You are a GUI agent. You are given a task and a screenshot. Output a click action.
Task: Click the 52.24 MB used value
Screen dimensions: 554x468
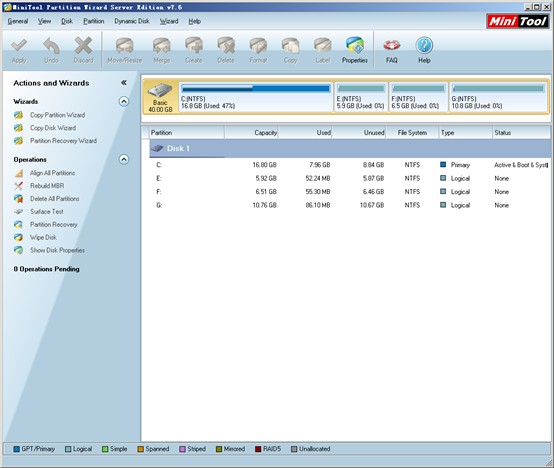pyautogui.click(x=318, y=178)
